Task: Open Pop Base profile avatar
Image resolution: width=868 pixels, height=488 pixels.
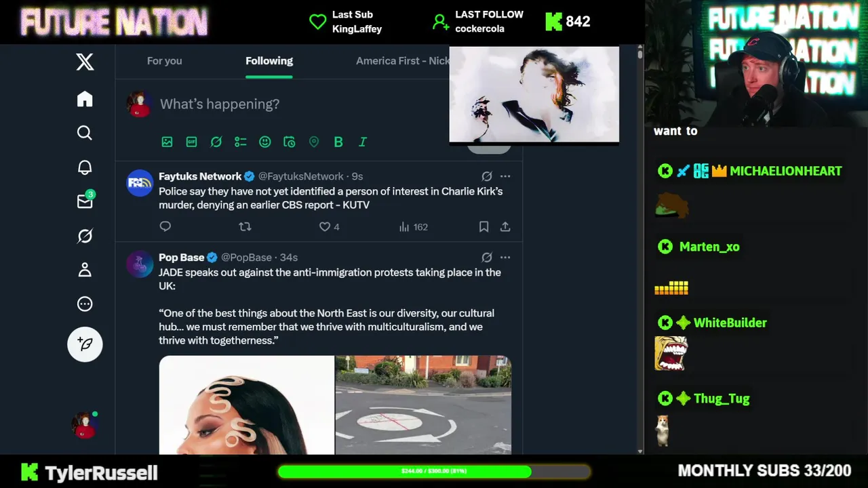Action: [x=140, y=264]
